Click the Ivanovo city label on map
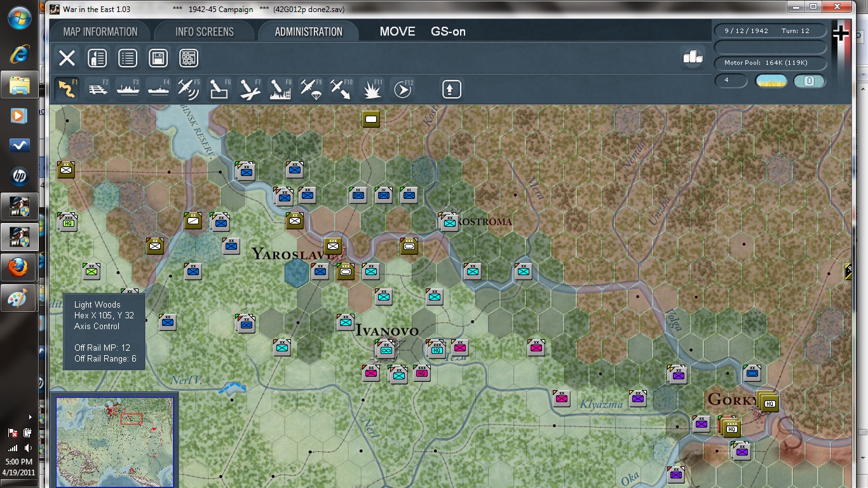The image size is (868, 488). (x=386, y=330)
